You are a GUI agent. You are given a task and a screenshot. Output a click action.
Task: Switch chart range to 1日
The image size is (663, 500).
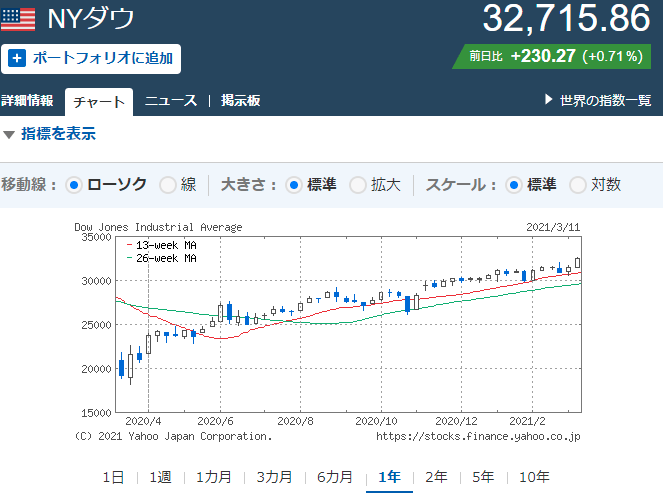(113, 477)
